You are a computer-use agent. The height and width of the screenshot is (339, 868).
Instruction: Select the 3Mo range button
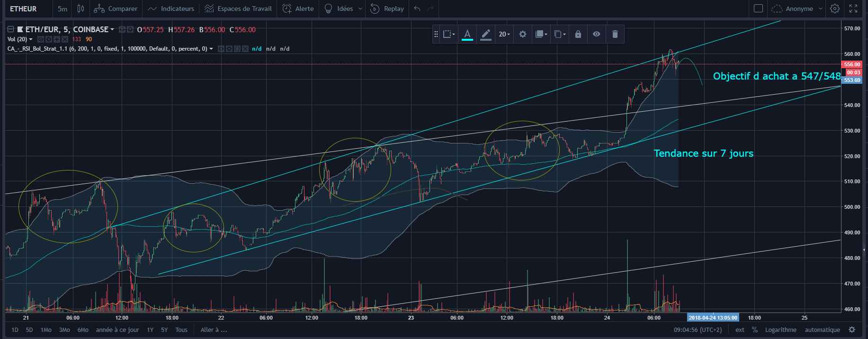point(64,330)
